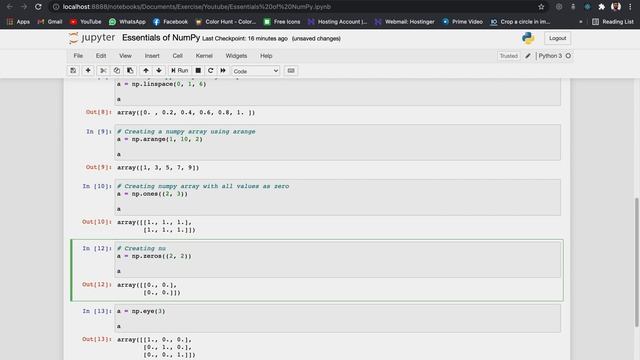Copy selected cells icon
This screenshot has width=640, height=360.
pos(117,71)
